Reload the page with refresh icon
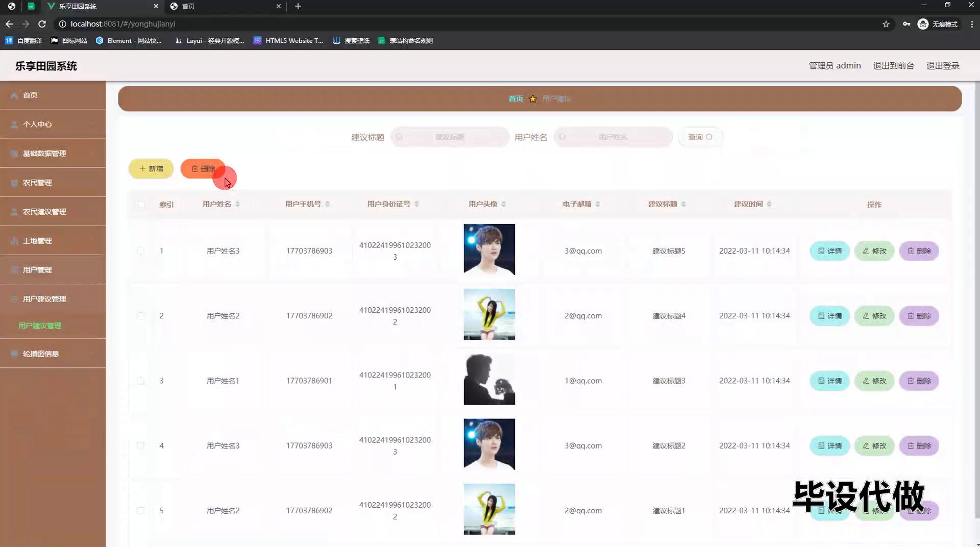The height and width of the screenshot is (547, 980). pyautogui.click(x=42, y=24)
